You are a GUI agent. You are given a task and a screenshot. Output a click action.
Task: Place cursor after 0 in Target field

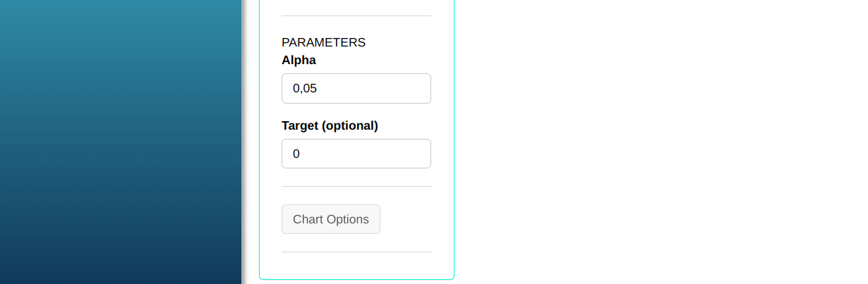tap(301, 154)
